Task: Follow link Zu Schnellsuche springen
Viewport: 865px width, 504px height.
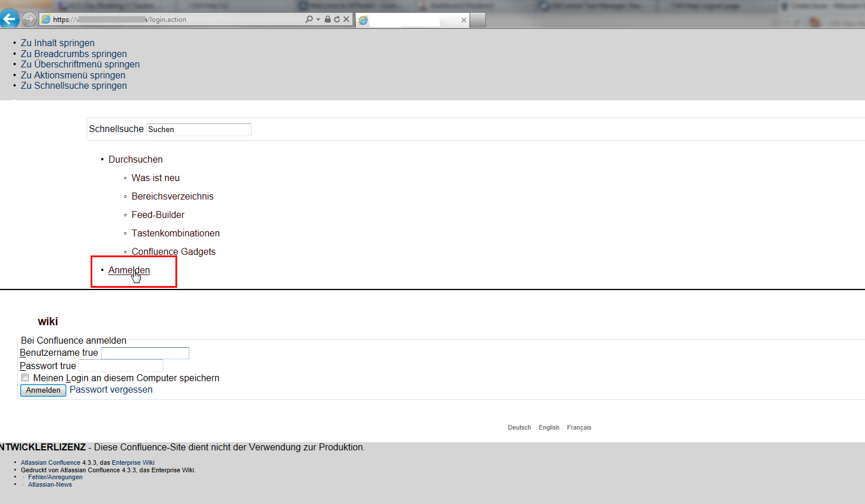Action: point(74,86)
